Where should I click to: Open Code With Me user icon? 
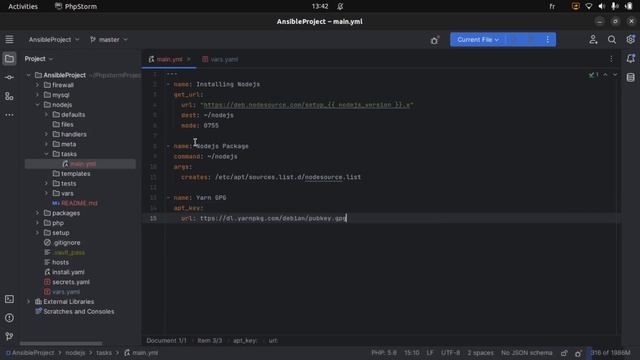pyautogui.click(x=593, y=40)
